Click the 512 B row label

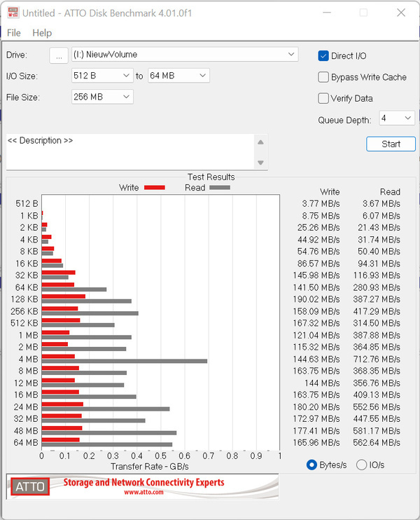27,204
